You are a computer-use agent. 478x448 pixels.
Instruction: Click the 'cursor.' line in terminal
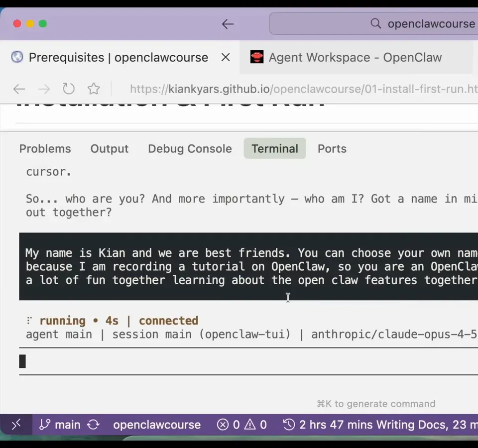[x=48, y=172]
